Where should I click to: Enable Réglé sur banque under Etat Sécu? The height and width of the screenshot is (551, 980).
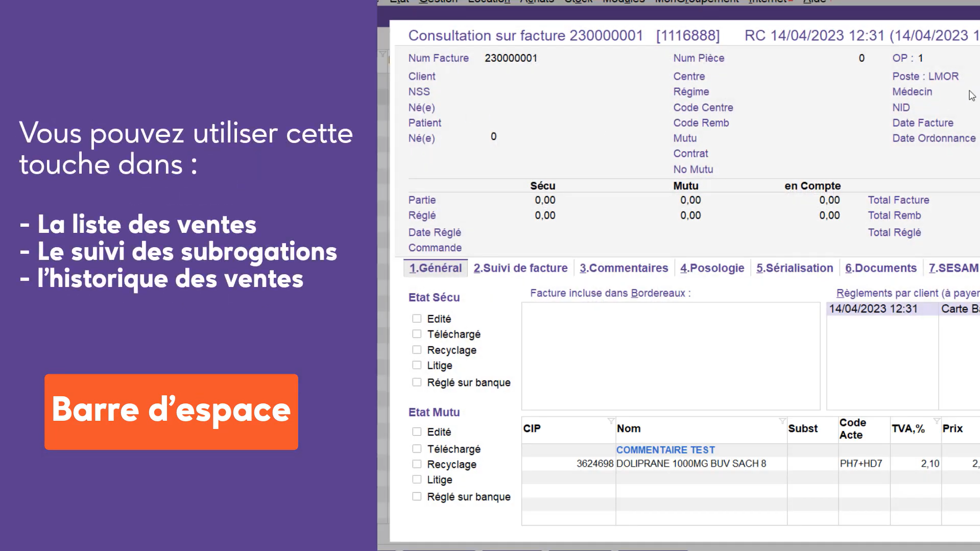[417, 382]
